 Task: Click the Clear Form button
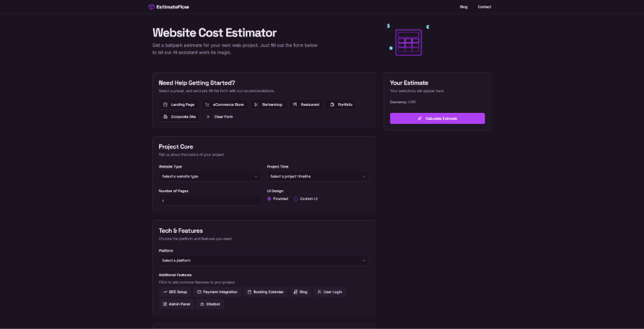[x=220, y=117]
